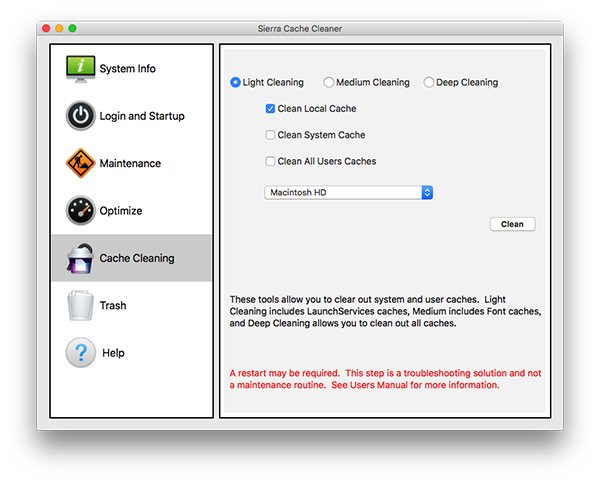Click the Clean button

(512, 224)
